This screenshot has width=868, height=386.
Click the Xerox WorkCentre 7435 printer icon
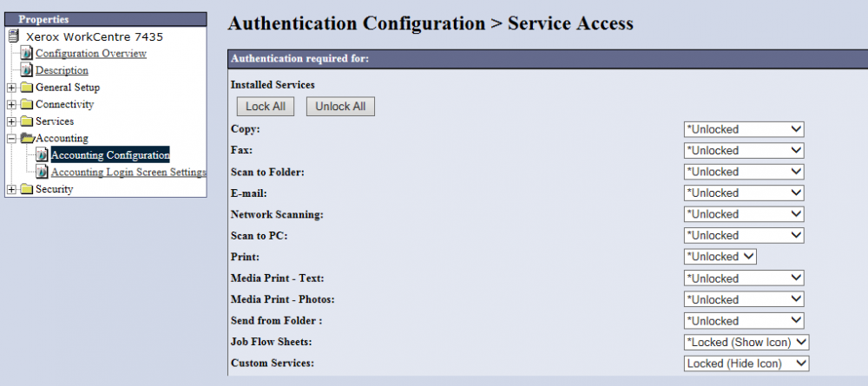pyautogui.click(x=13, y=36)
